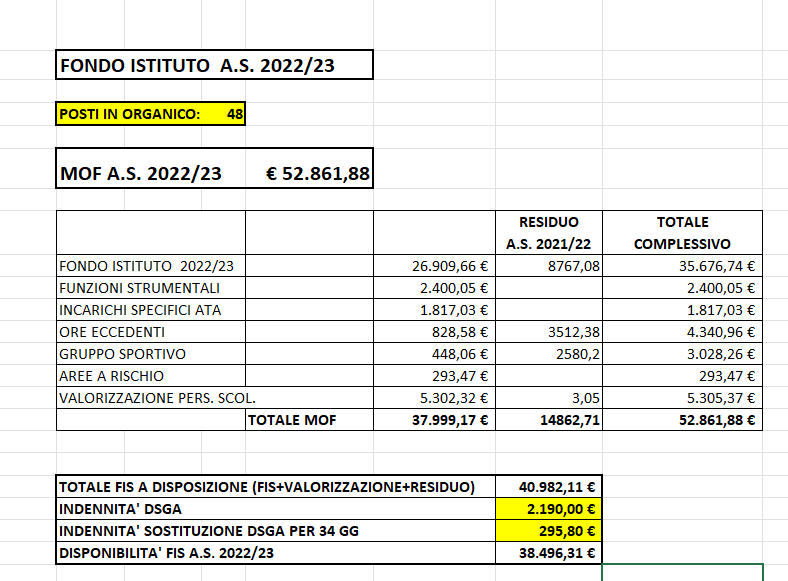788x581 pixels.
Task: Click the "GRUPPO SPORTIVO" row label
Action: tap(150, 354)
